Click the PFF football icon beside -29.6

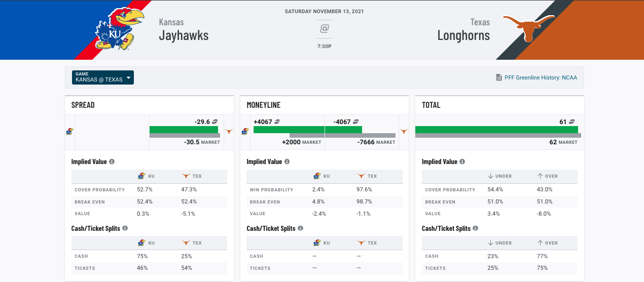[215, 122]
